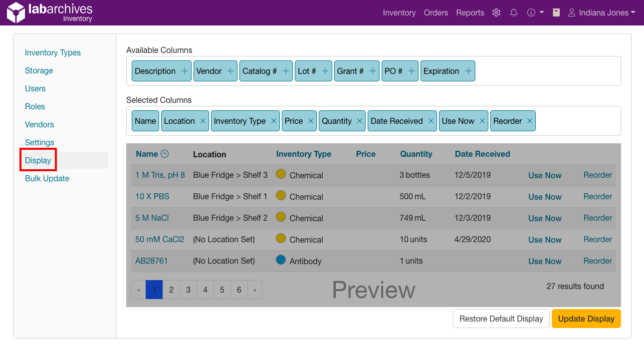Open Orders in the top navigation

point(436,12)
